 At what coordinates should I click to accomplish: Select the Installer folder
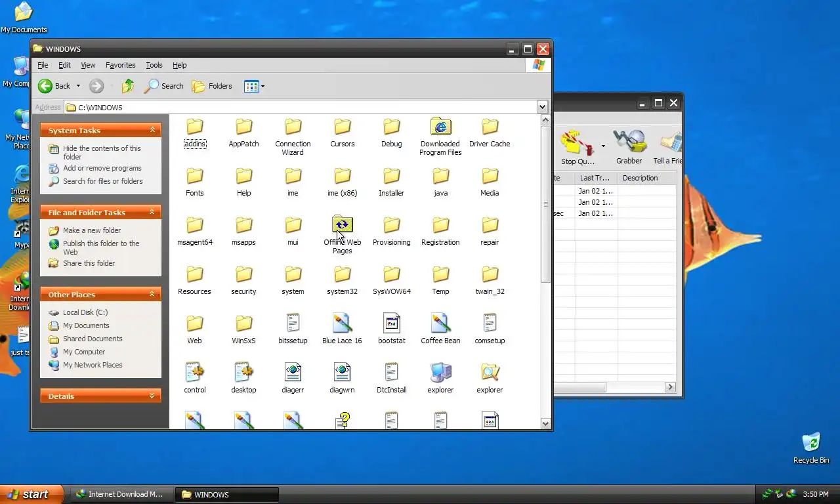(x=391, y=181)
